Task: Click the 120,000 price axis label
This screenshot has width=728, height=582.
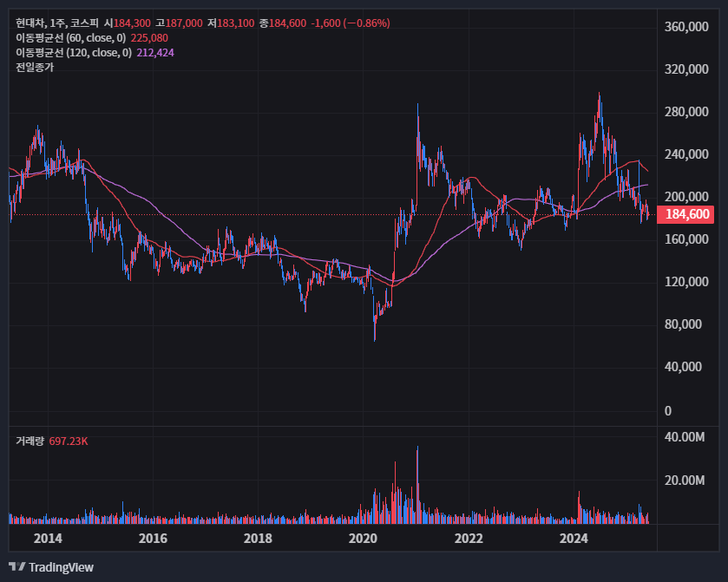Action: (686, 282)
